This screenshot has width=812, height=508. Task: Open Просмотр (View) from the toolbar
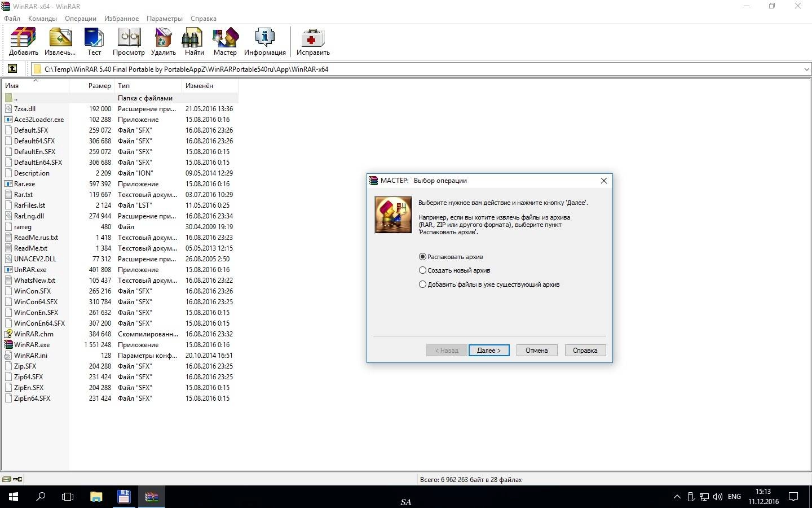pos(129,42)
